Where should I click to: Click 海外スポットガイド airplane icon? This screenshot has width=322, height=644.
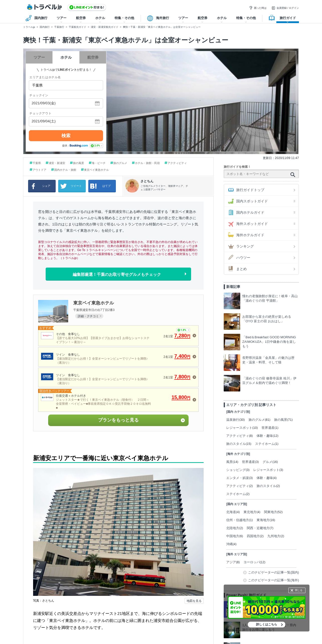pyautogui.click(x=231, y=224)
